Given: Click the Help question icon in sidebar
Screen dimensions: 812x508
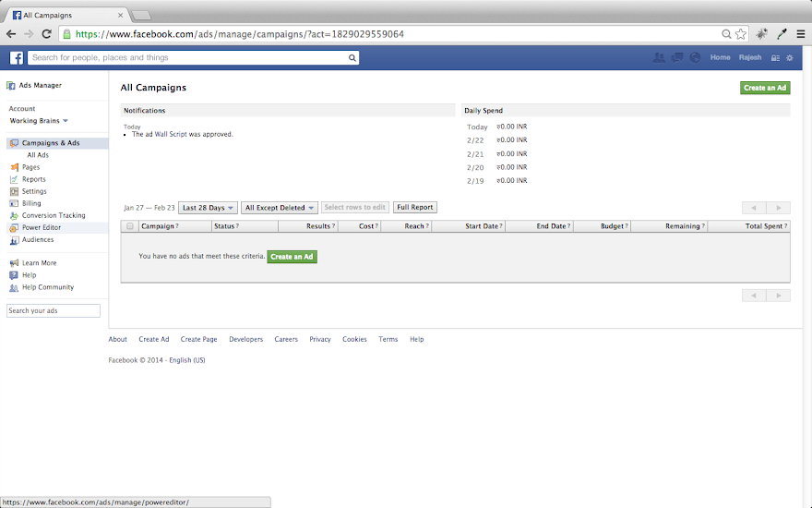Looking at the screenshot, I should (14, 275).
